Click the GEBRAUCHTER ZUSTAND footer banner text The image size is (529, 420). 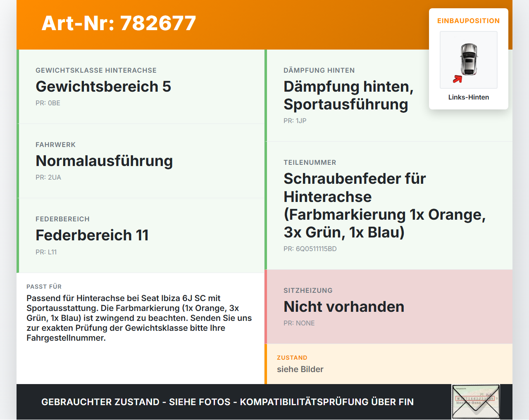[x=227, y=402]
